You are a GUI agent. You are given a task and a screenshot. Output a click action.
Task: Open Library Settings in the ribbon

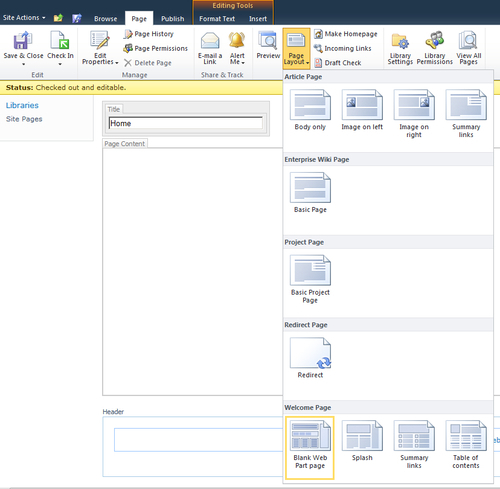pyautogui.click(x=400, y=48)
